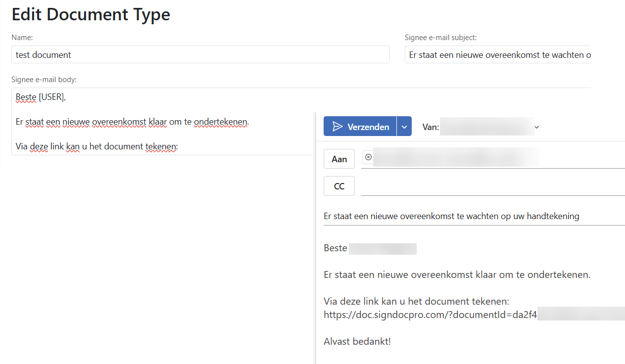625x364 pixels.
Task: Click the CC button
Action: (339, 186)
